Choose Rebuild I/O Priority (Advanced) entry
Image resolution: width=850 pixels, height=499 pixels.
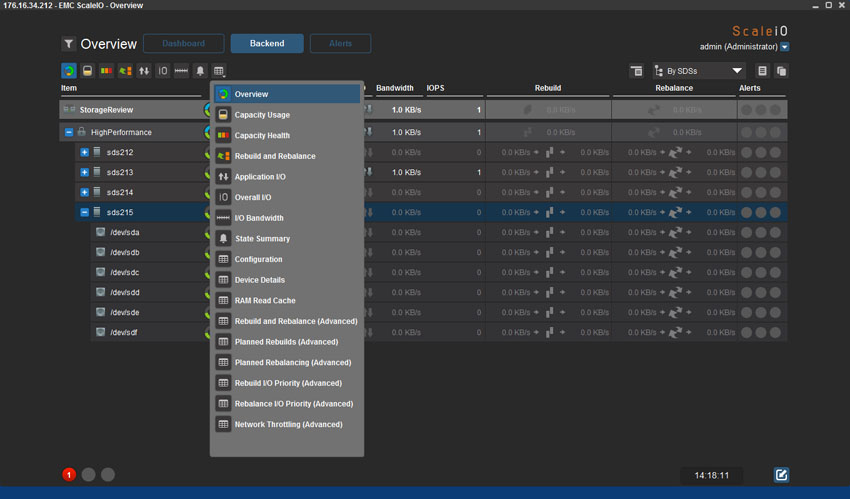[287, 383]
